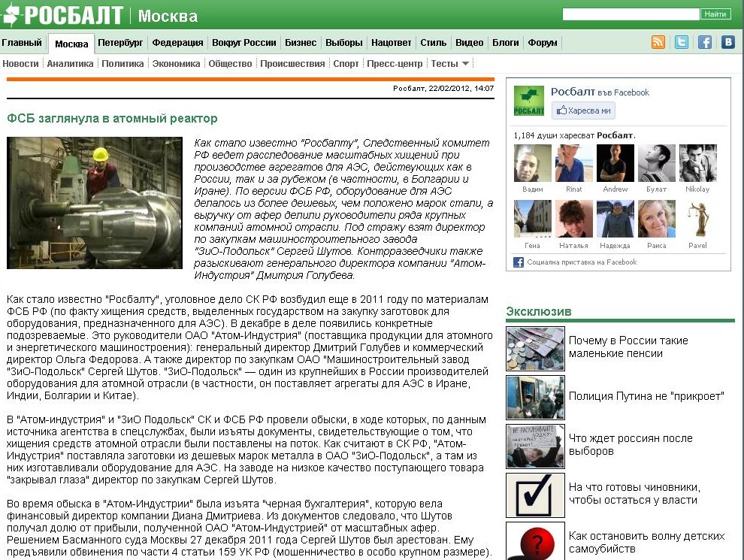Viewport: 744px width, 560px height.
Task: Click Andrew's Facebook profile photo
Action: pyautogui.click(x=615, y=163)
